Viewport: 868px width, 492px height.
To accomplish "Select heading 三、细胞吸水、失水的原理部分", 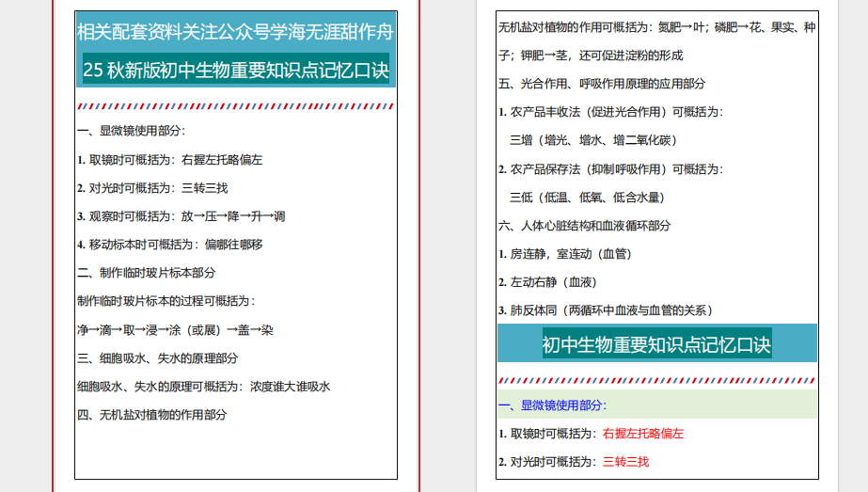I will tap(157, 358).
